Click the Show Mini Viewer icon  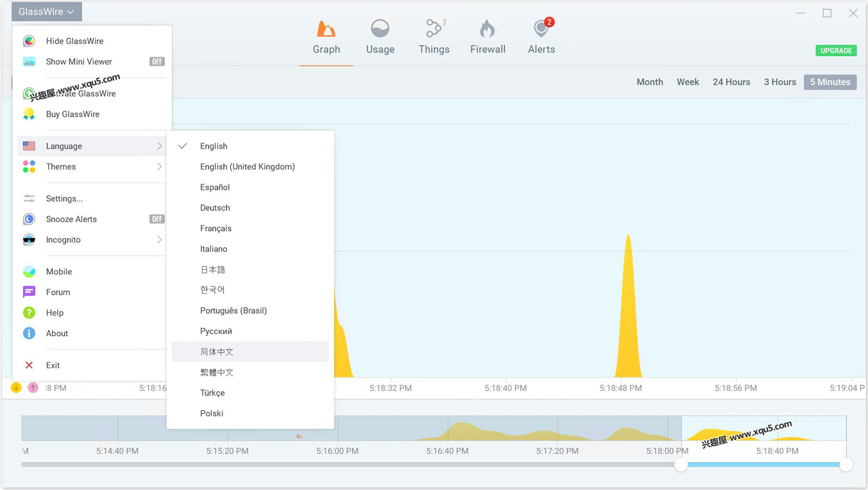[x=29, y=61]
